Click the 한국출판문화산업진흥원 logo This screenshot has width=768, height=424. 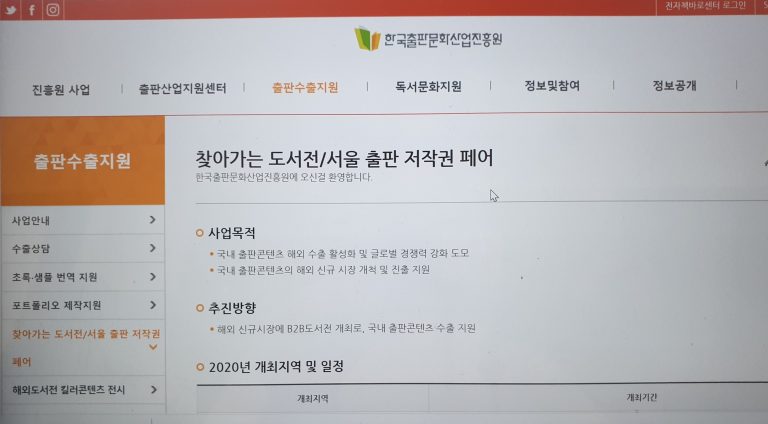point(429,39)
